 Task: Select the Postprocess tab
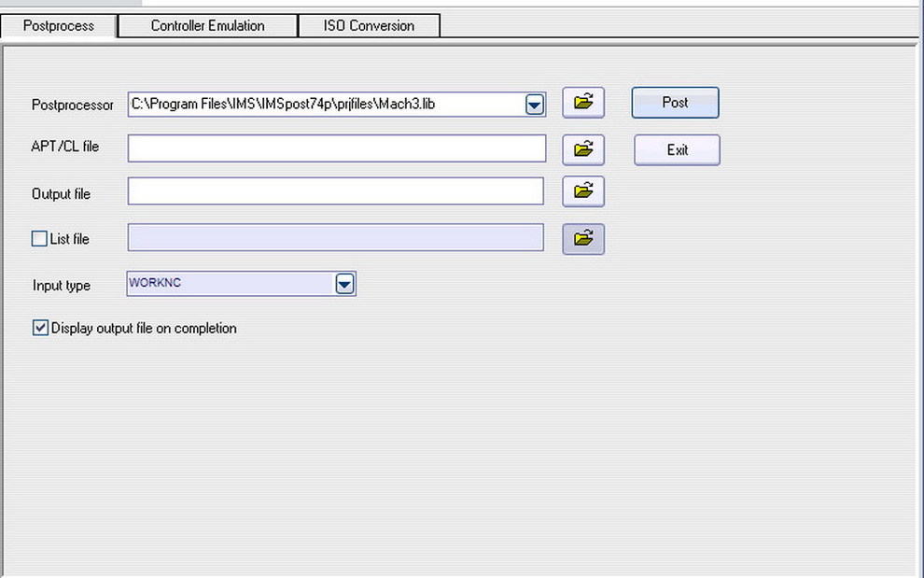[x=58, y=26]
